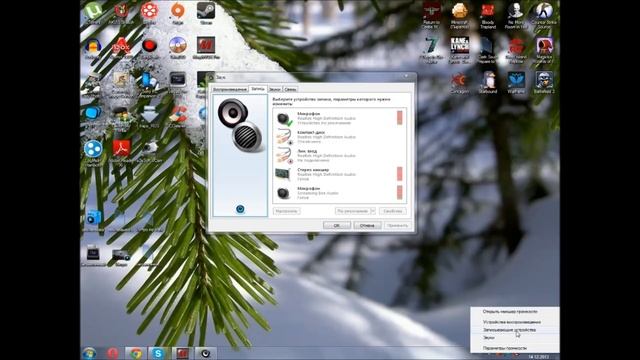The image size is (640, 360).
Task: Open the red Opera icon on the taskbar
Action: point(113,353)
